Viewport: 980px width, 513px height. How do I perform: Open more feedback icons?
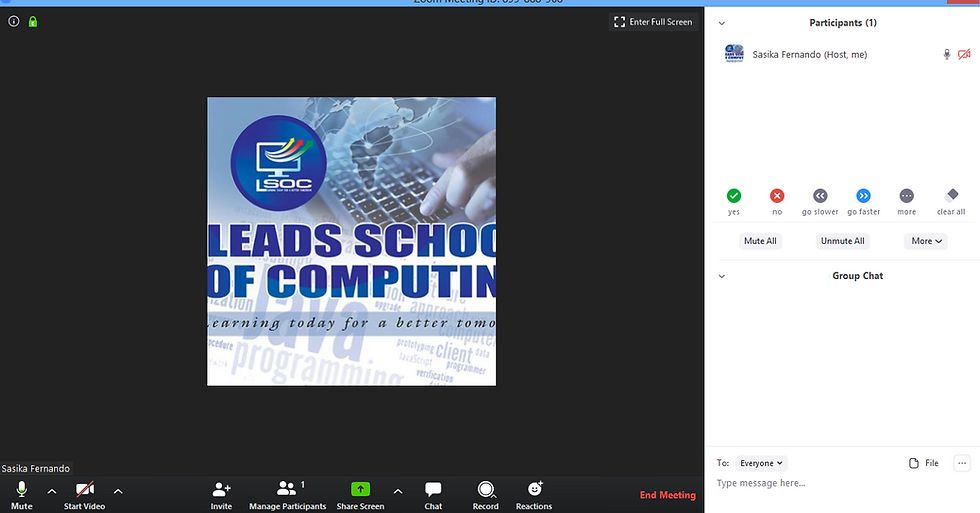click(906, 196)
